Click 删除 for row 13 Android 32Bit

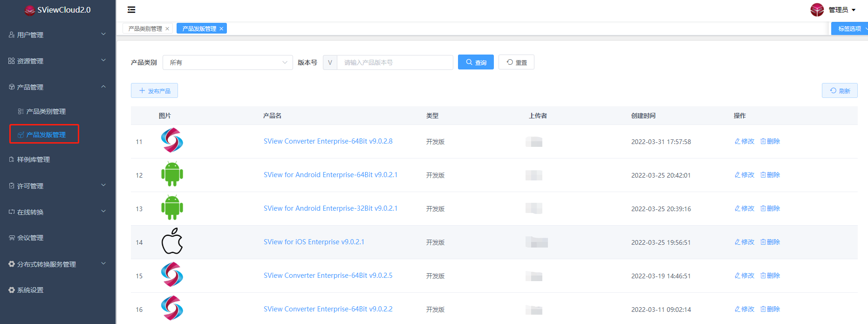pos(770,208)
